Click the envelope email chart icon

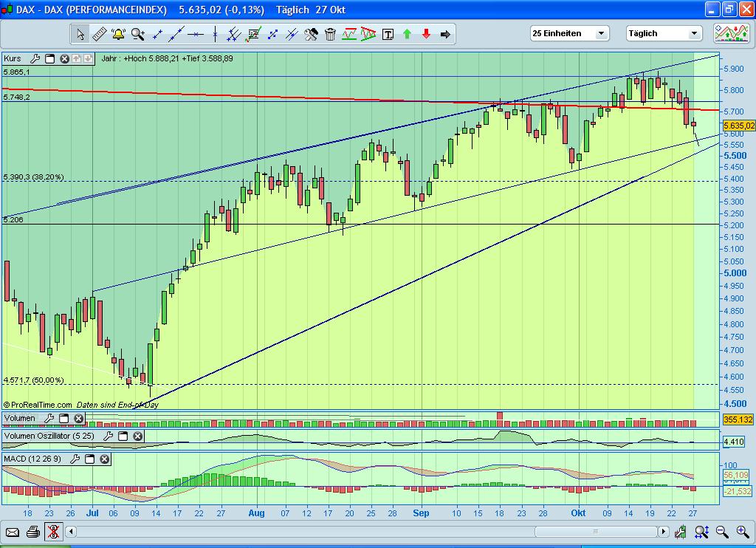[13, 532]
